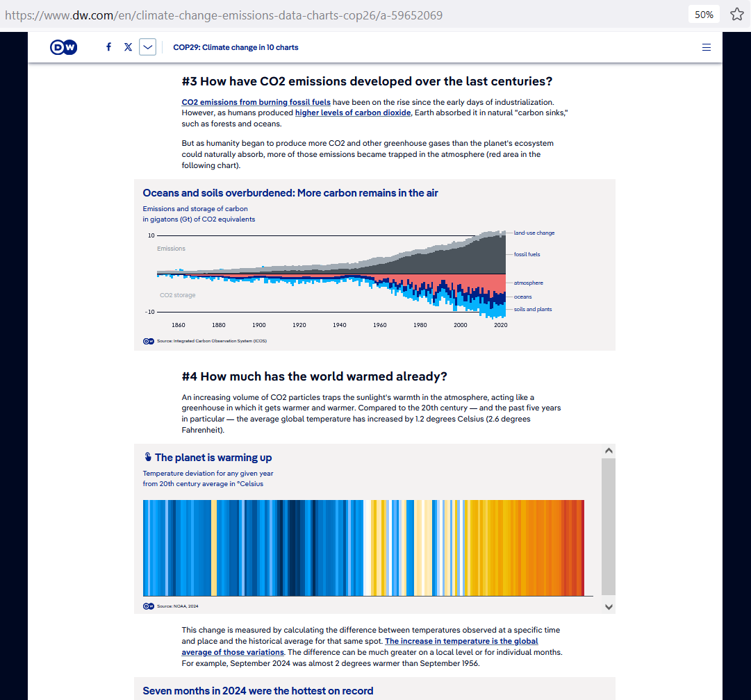Share the article on Facebook
Image resolution: width=751 pixels, height=700 pixels.
pos(108,47)
